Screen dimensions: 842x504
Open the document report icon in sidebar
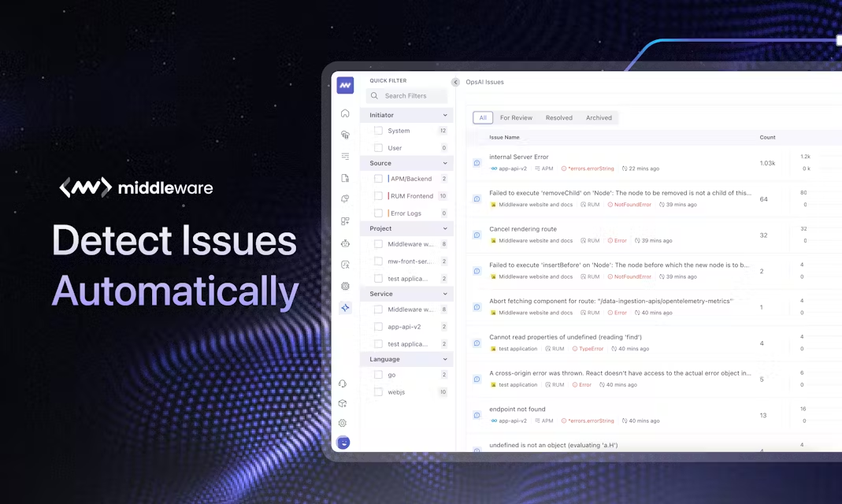point(345,178)
